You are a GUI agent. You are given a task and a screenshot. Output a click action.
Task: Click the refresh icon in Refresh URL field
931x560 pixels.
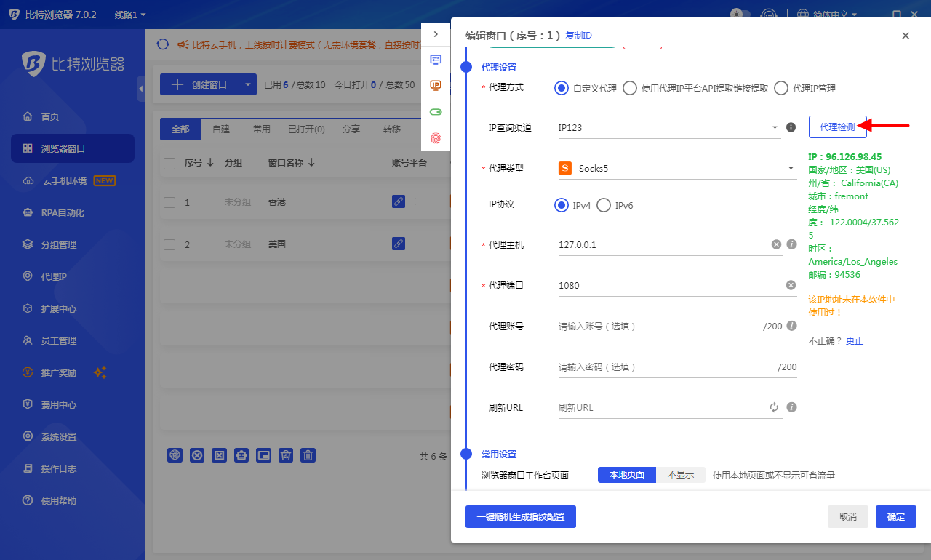pos(774,407)
